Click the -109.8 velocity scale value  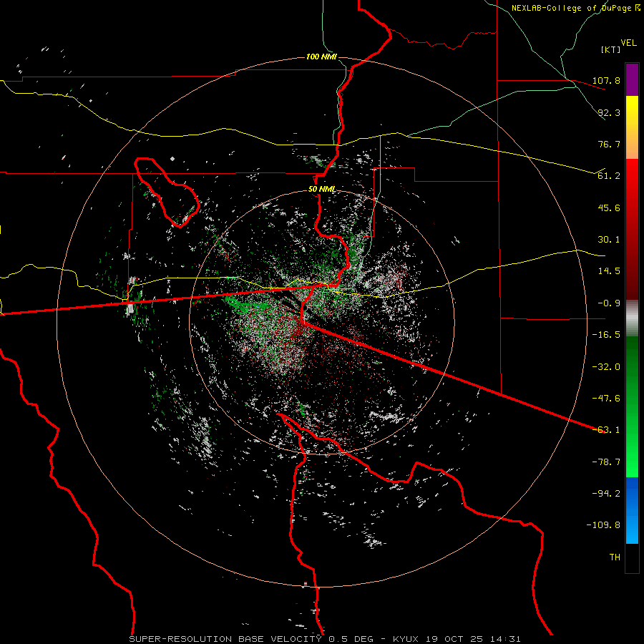click(603, 525)
